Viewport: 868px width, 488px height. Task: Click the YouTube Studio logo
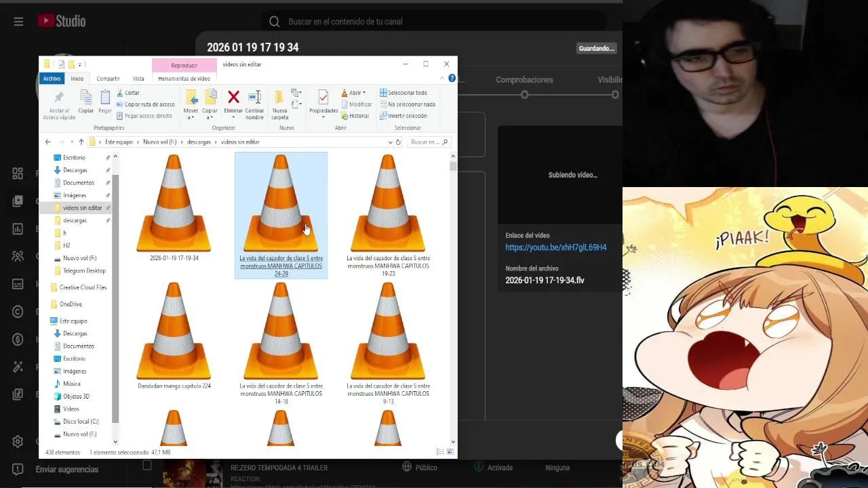pos(61,21)
